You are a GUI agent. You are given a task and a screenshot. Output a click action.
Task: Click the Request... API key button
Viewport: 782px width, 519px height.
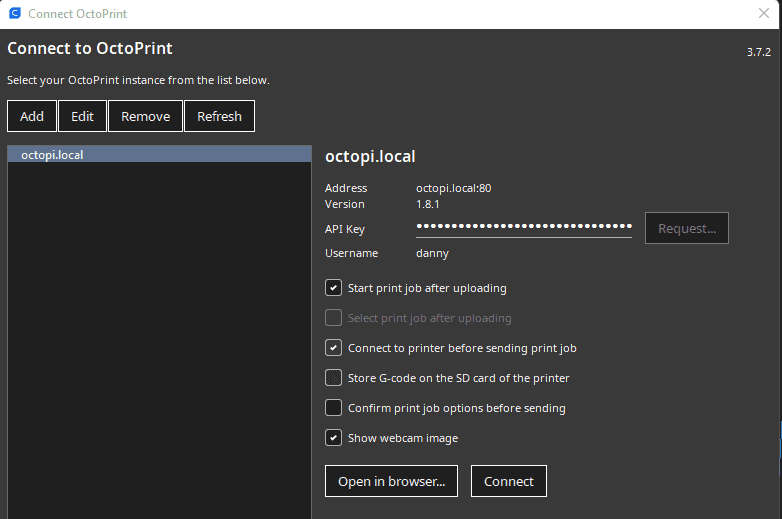pyautogui.click(x=687, y=228)
